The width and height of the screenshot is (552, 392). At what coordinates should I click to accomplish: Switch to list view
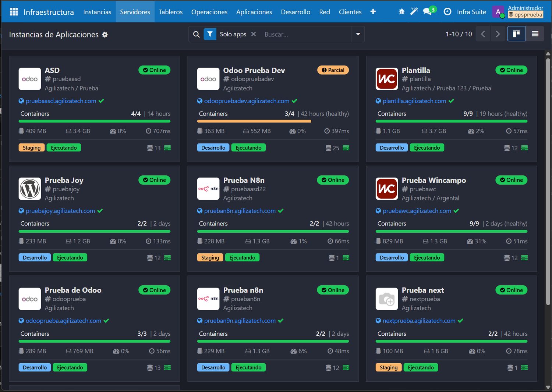pyautogui.click(x=535, y=34)
